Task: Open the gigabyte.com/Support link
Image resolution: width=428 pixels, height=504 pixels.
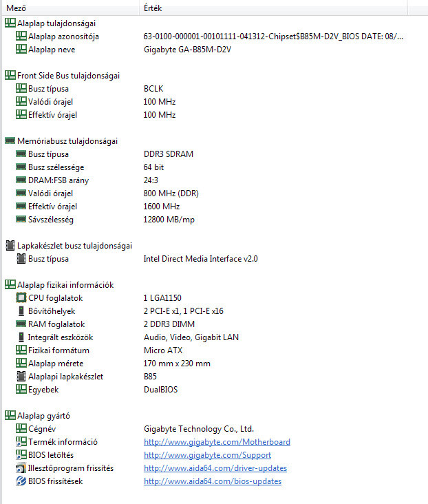Action: pos(207,455)
